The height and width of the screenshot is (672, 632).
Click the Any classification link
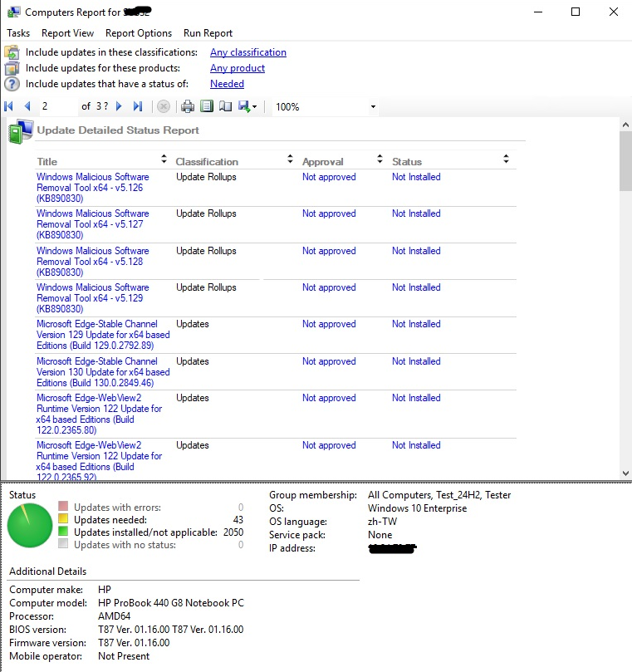tap(248, 52)
